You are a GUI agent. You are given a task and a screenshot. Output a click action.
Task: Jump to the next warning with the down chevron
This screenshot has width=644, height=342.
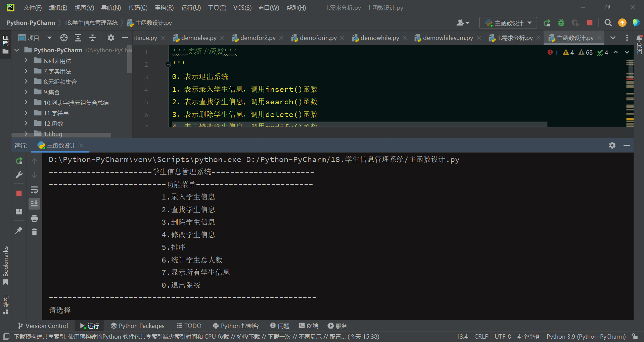(627, 52)
